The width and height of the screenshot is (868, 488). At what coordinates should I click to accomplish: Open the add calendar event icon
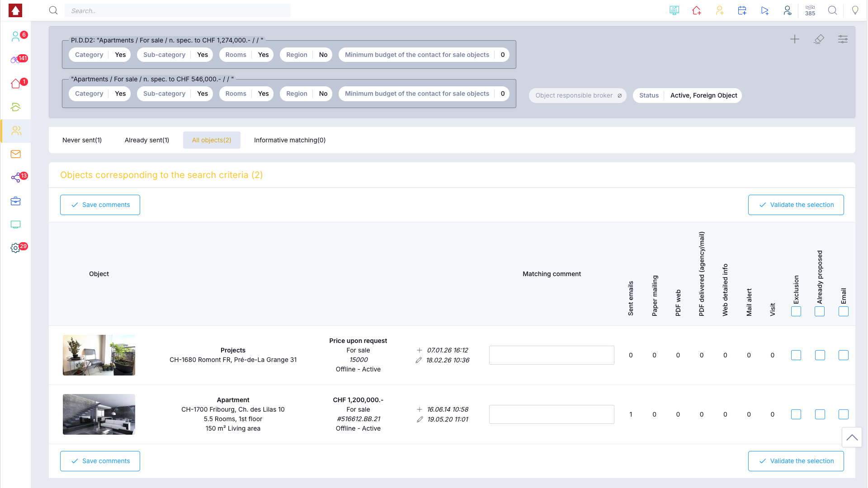tap(742, 10)
